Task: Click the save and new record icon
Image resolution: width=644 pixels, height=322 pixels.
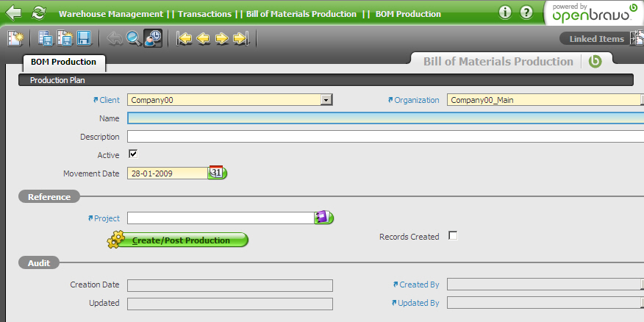Action: point(65,39)
